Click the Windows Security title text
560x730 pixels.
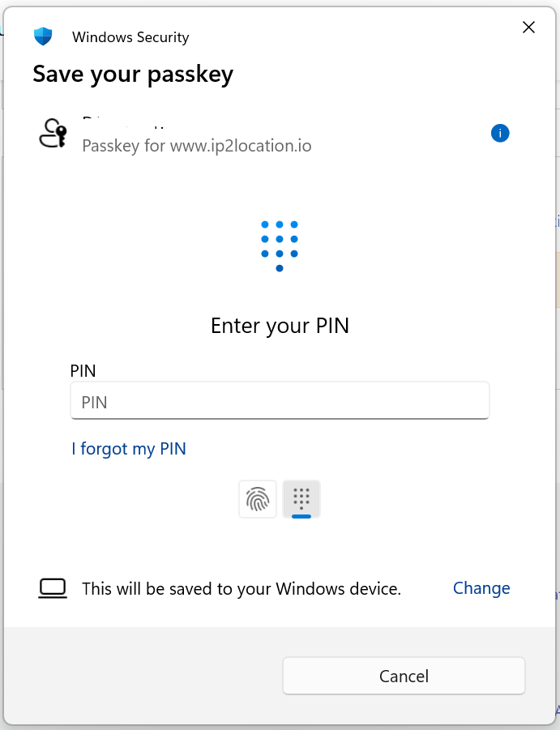130,37
